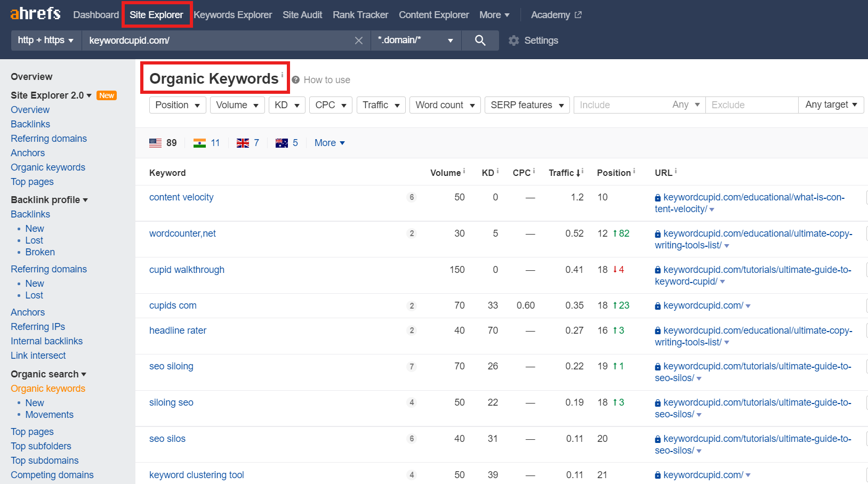Click SERP features badge for wordcounter,net
The width and height of the screenshot is (868, 484).
[x=412, y=233]
